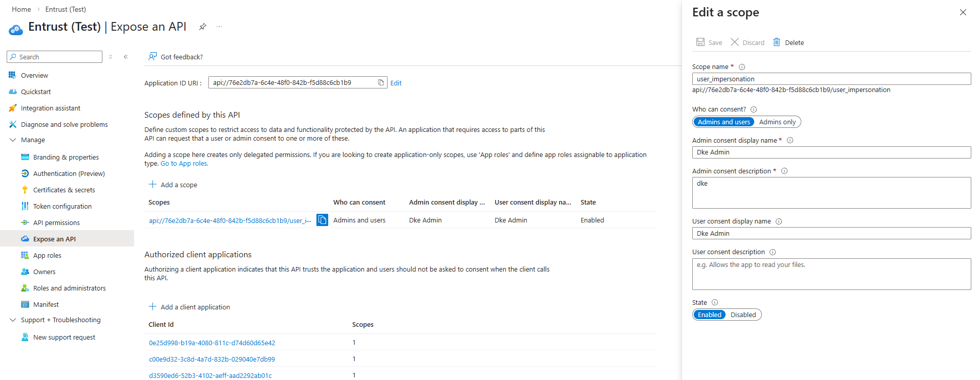Open API permissions in sidebar
This screenshot has height=380, width=980.
(x=56, y=222)
